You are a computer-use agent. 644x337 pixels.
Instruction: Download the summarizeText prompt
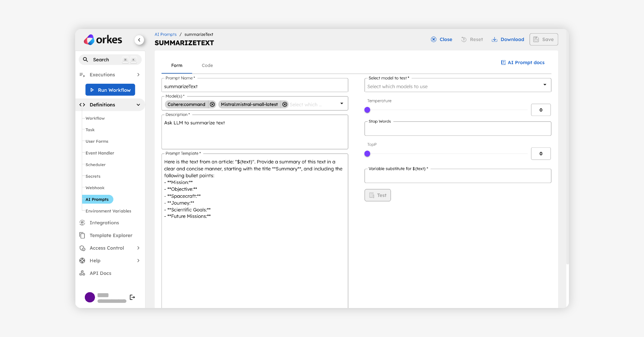click(508, 39)
